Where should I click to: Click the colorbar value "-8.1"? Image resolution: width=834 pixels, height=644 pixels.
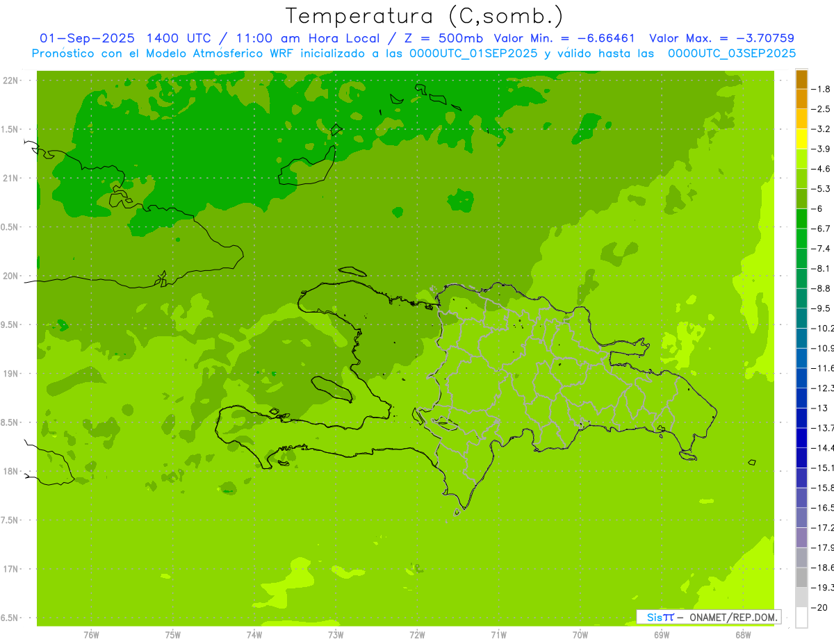click(x=821, y=268)
